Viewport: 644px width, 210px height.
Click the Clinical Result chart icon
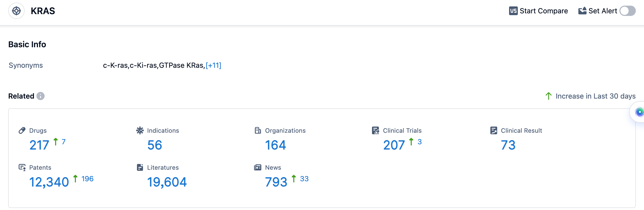coord(494,131)
